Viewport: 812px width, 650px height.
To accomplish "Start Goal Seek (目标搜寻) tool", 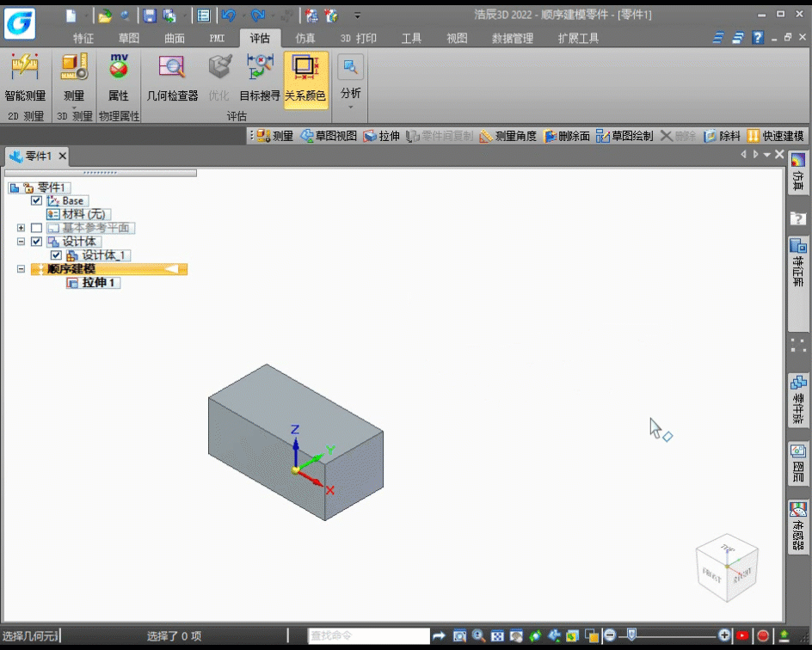I will coord(260,77).
